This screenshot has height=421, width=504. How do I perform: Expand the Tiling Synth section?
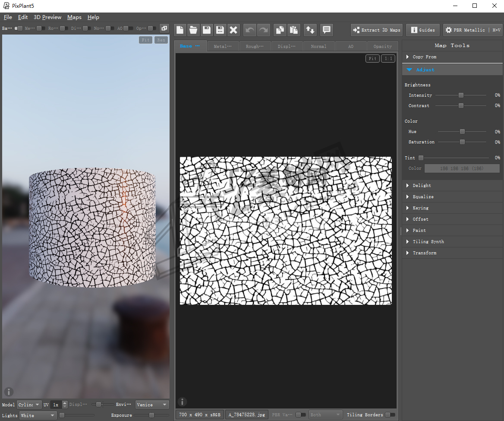(x=428, y=242)
